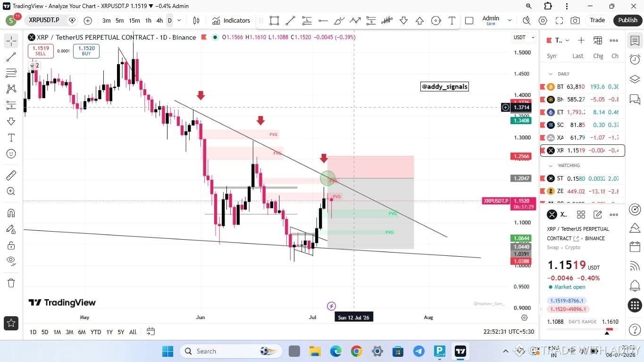Select the D daily timeframe
The image size is (644, 362).
[169, 20]
